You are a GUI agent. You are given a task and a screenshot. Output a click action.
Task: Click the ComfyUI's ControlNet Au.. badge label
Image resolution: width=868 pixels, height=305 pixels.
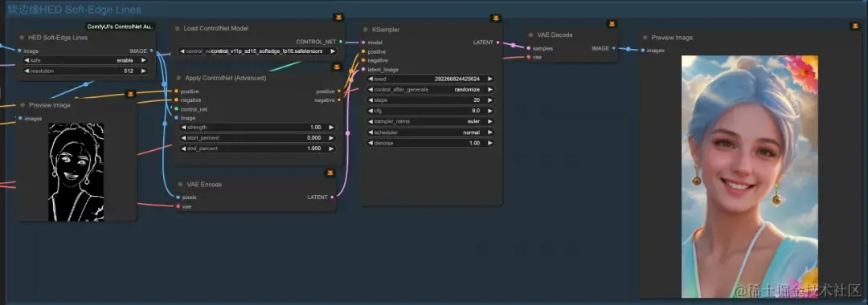click(x=121, y=26)
